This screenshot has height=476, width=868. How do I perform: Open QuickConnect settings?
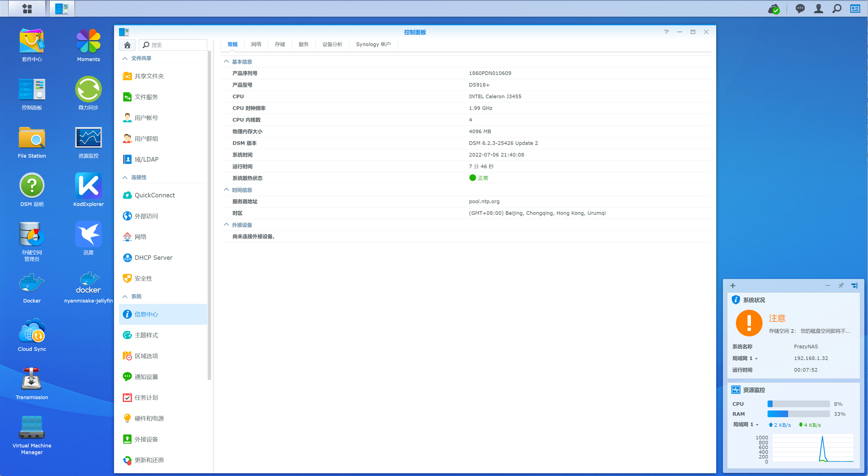[x=163, y=195]
